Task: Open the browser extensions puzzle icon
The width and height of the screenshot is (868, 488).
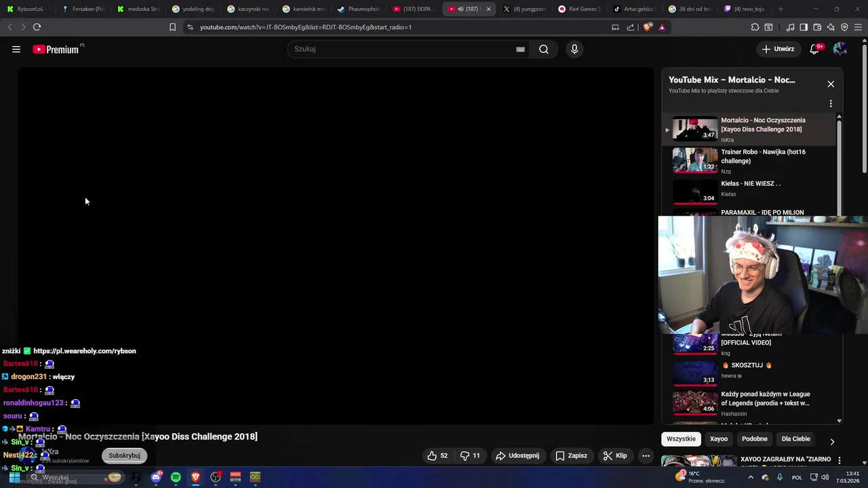Action: coord(755,27)
